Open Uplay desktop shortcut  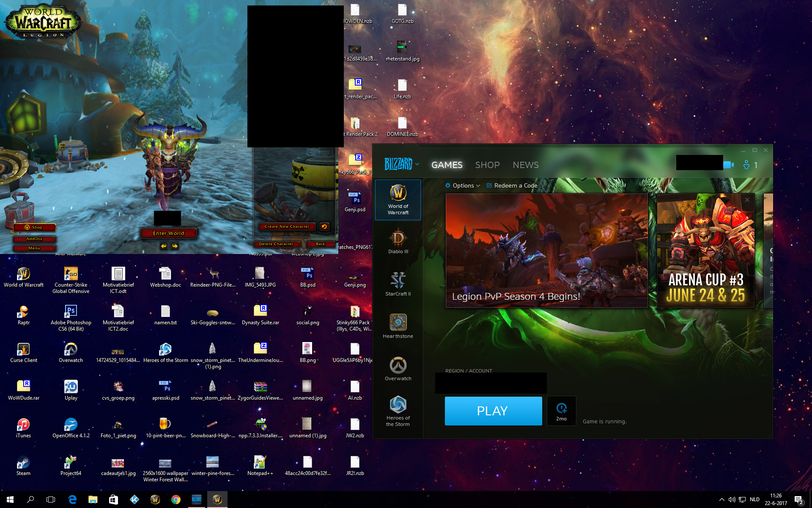tap(71, 390)
